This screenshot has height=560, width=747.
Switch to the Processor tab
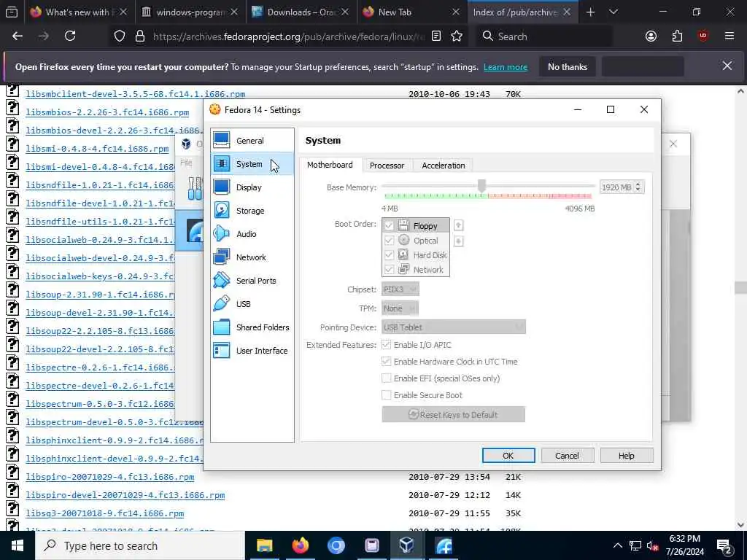(387, 166)
